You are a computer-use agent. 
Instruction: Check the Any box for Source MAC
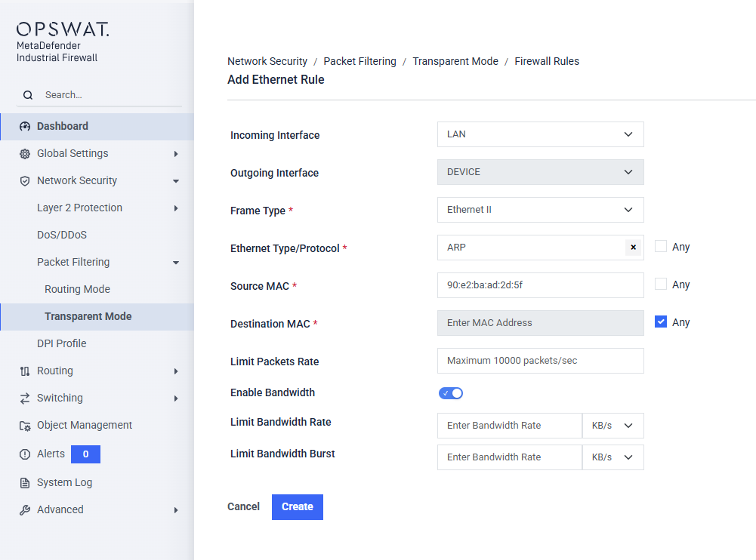(661, 284)
